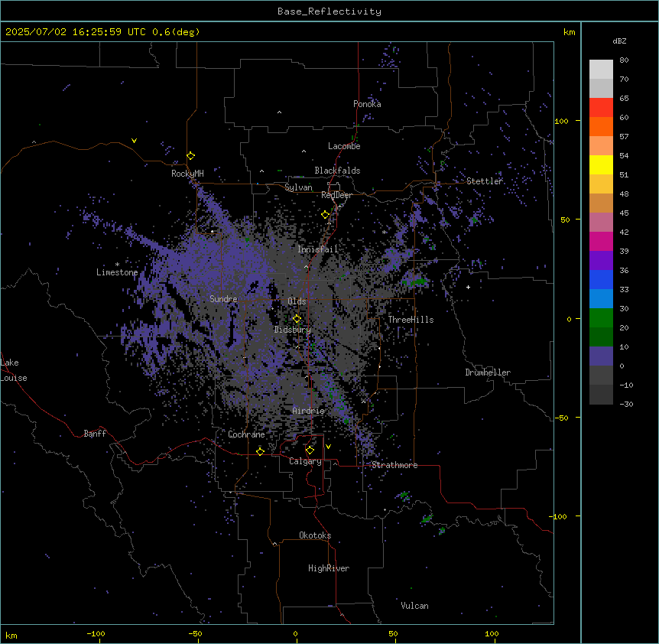This screenshot has width=659, height=644.
Task: Pick the blue 33-36 dBZ legend swatch
Action: [601, 279]
